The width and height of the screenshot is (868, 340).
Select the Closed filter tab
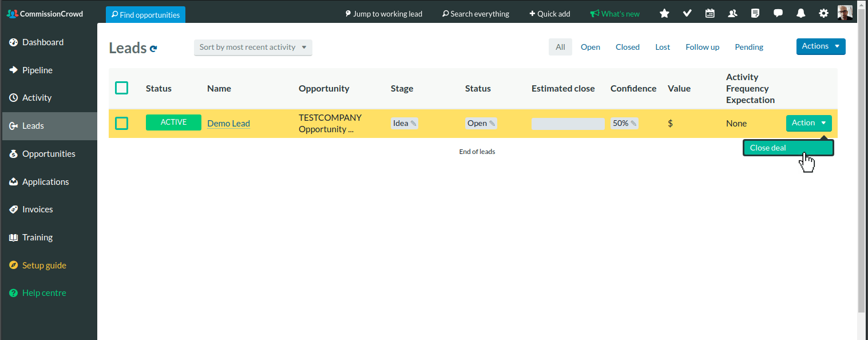[x=628, y=47]
